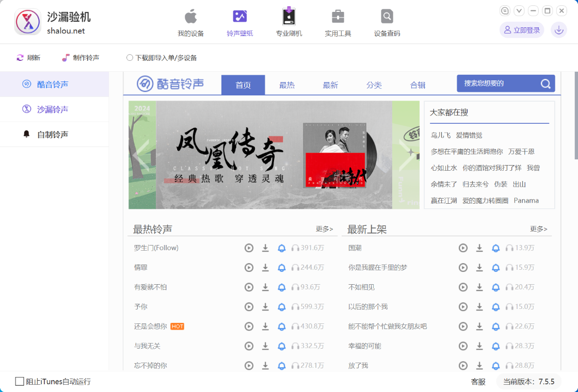
Task: Download the 幸福的可能 ringtone
Action: click(x=479, y=346)
